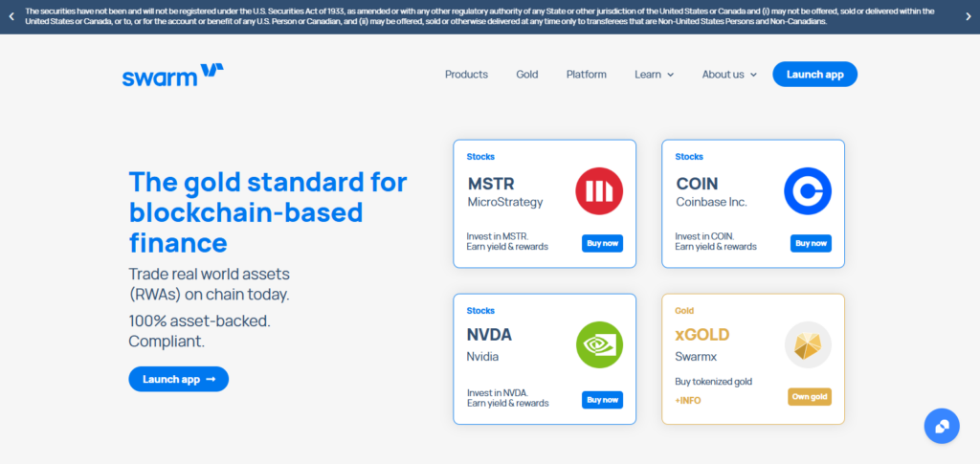Show previous banner notice with left arrow
980x464 pixels.
point(11,17)
